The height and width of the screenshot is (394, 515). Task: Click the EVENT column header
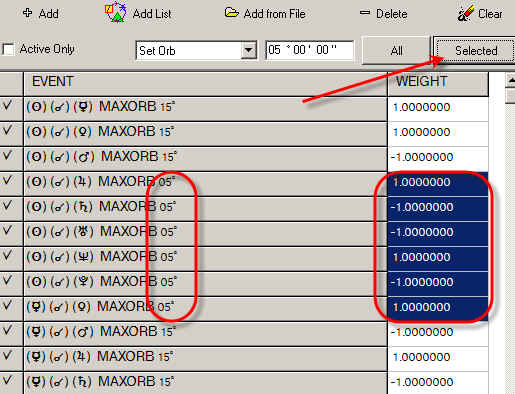coord(205,82)
